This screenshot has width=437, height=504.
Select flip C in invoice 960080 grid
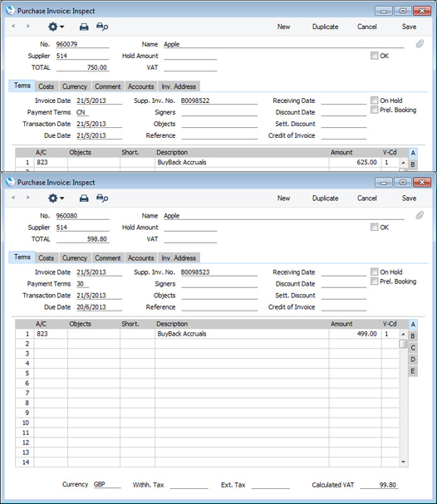pyautogui.click(x=413, y=348)
